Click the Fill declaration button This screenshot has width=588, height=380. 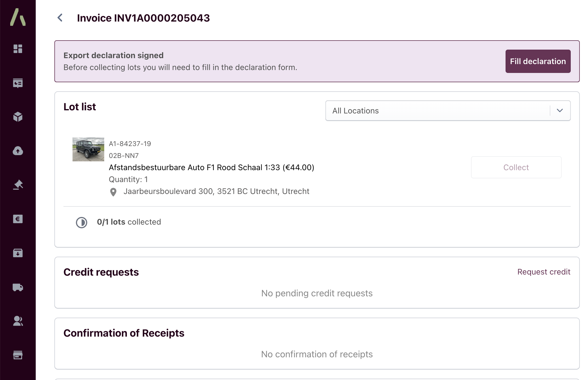tap(538, 61)
